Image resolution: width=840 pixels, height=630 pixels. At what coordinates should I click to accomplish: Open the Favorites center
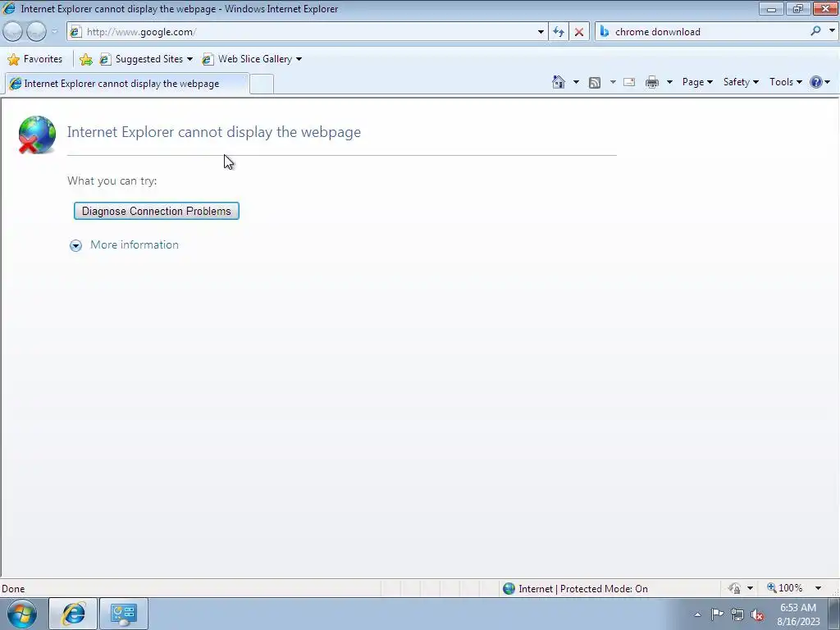[x=35, y=59]
